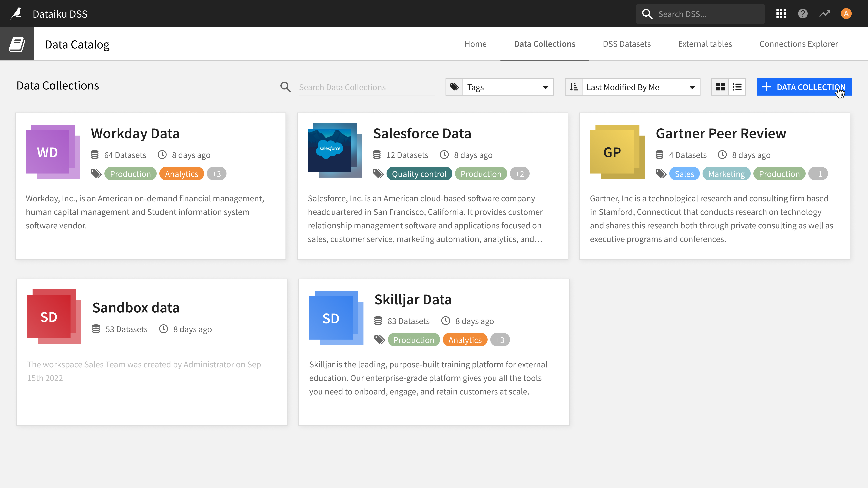This screenshot has height=488, width=868.
Task: Open the Connections Explorer tab
Action: pos(799,44)
